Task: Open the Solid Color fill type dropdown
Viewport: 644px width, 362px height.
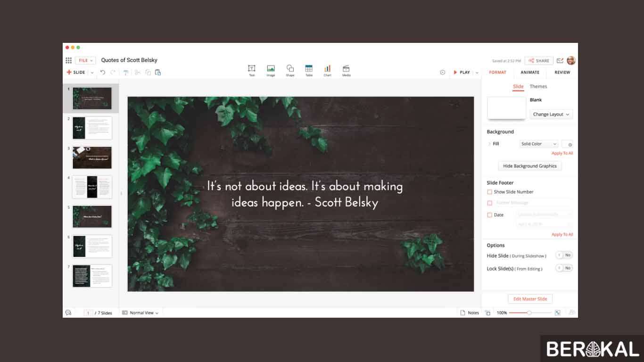Action: 539,144
